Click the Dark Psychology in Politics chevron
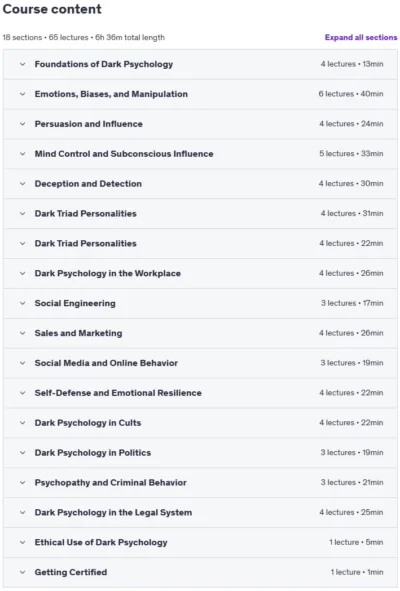The height and width of the screenshot is (591, 400). click(23, 453)
